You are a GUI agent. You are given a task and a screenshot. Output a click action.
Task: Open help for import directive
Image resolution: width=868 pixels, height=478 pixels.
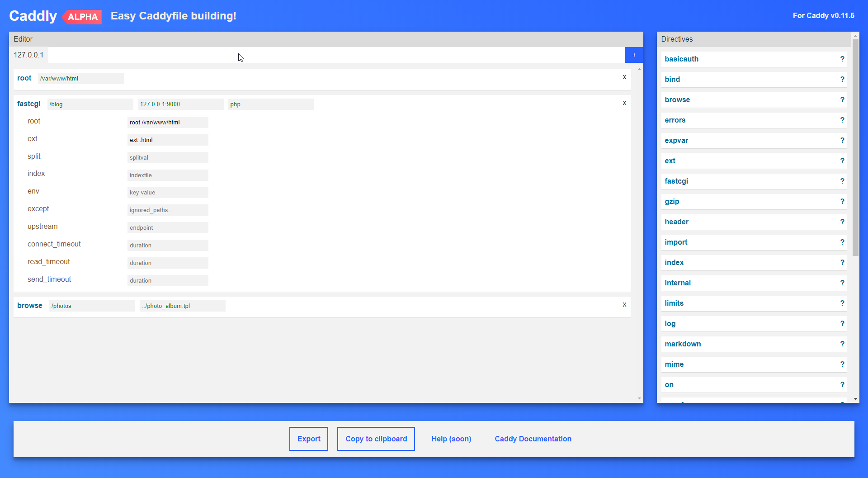(842, 242)
